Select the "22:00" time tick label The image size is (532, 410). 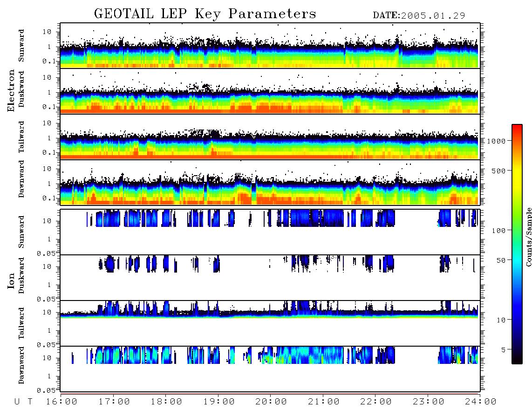376,402
